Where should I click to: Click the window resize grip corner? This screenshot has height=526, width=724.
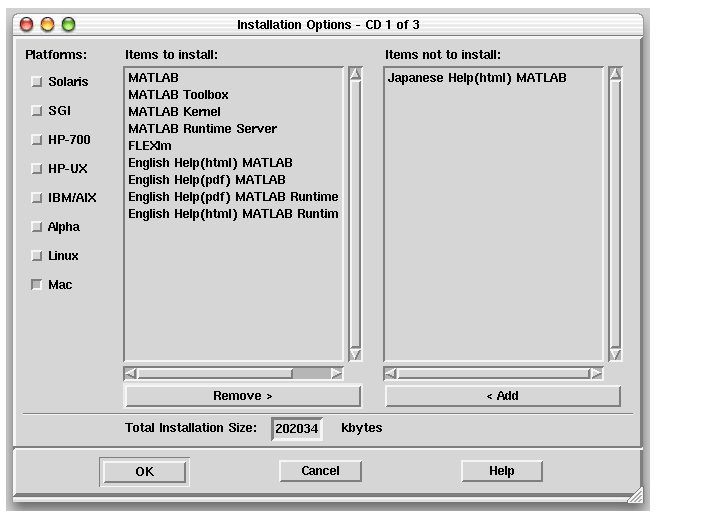636,495
